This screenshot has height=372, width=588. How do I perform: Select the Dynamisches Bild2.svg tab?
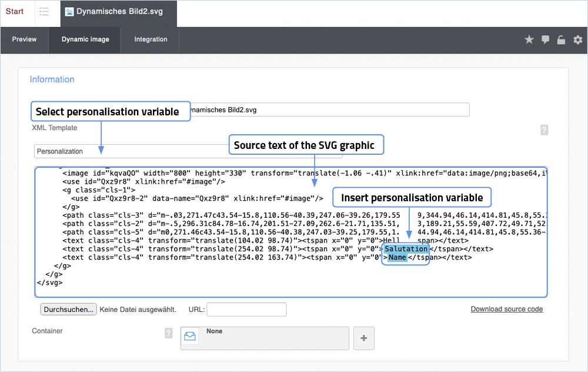point(118,12)
